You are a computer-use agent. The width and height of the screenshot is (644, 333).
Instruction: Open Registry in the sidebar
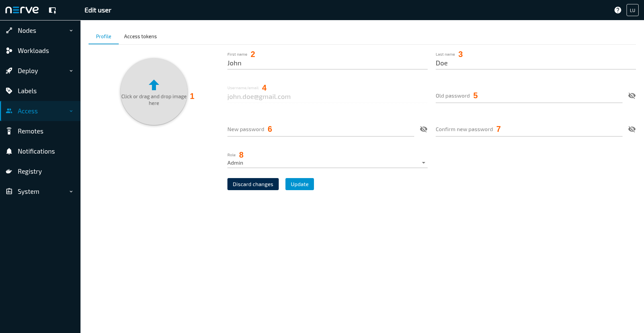click(x=40, y=171)
